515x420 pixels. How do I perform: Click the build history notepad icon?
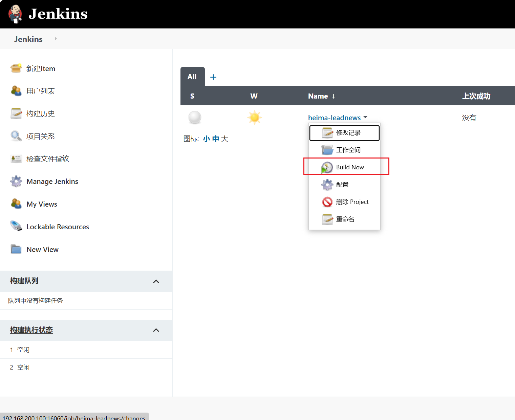pos(16,113)
